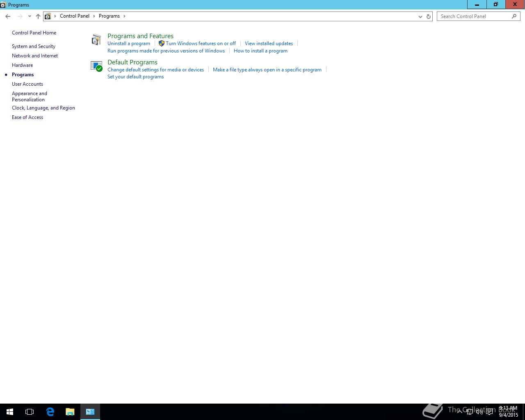Open Programs and Features heading

pos(140,36)
